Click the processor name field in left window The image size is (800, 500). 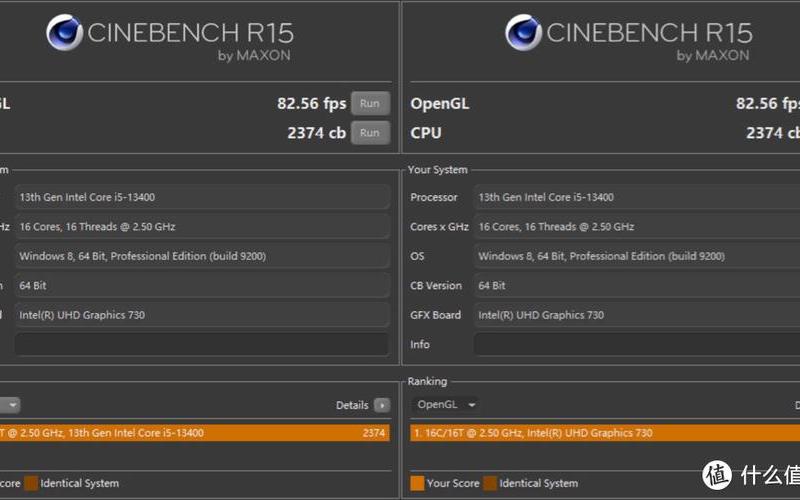tap(202, 197)
